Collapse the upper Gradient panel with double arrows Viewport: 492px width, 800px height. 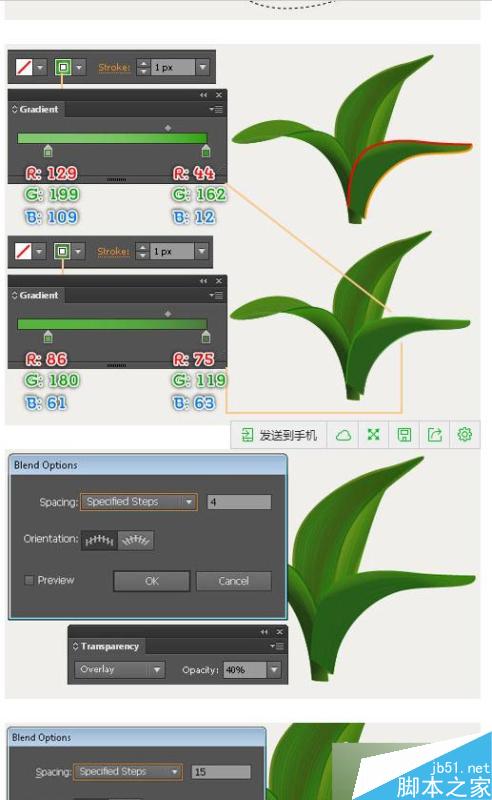[x=204, y=95]
